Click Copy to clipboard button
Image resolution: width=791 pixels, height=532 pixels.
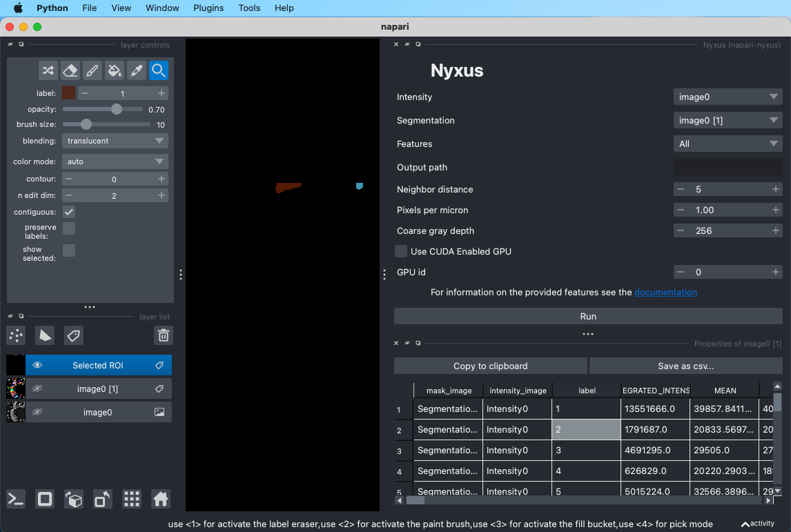(490, 366)
